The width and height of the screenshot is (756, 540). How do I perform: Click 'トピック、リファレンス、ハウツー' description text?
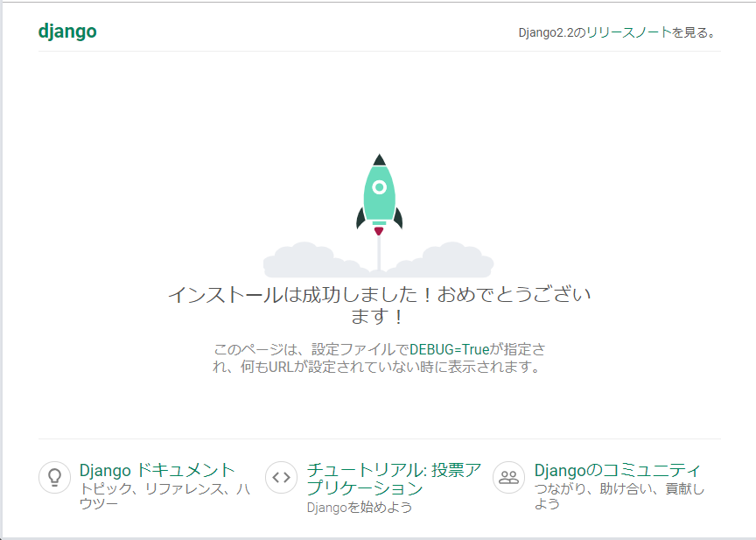tap(164, 496)
